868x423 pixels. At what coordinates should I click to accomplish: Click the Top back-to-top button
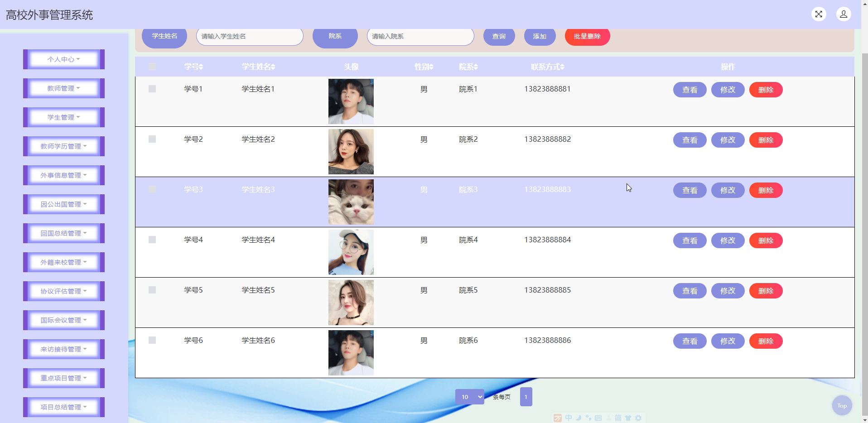(x=842, y=405)
